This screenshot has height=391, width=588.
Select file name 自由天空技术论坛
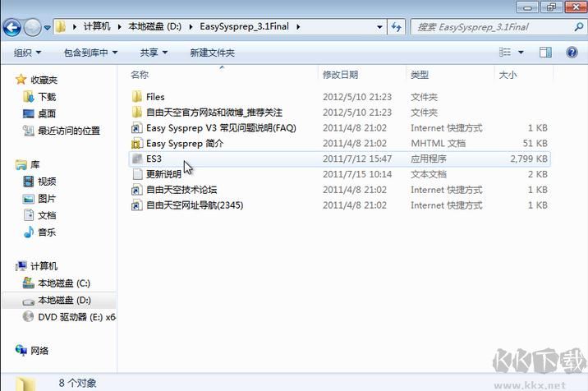pyautogui.click(x=181, y=190)
